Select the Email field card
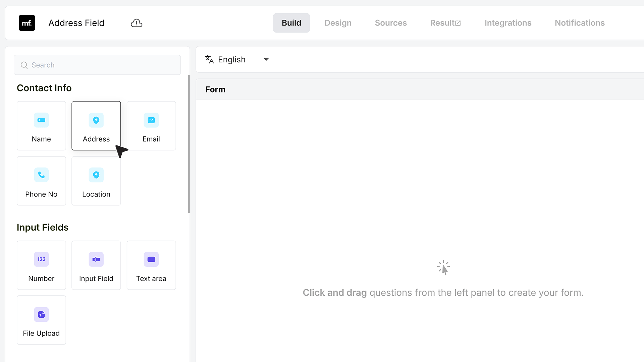This screenshot has width=644, height=362. 151,126
